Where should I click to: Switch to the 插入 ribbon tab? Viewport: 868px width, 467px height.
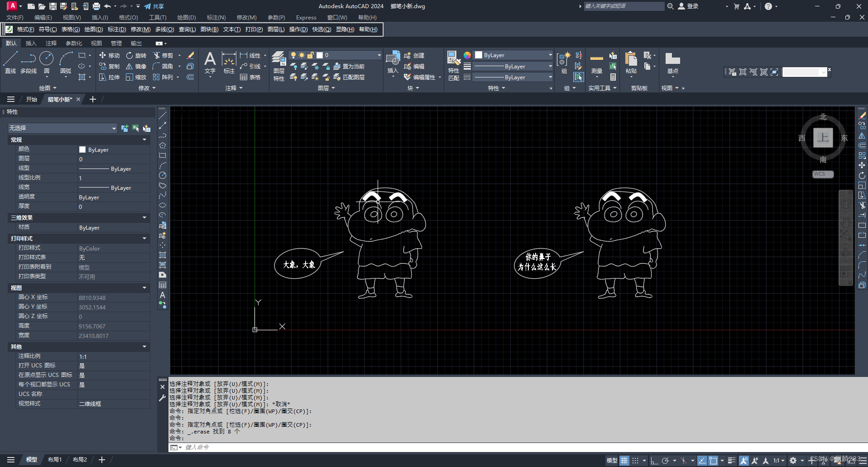click(31, 43)
